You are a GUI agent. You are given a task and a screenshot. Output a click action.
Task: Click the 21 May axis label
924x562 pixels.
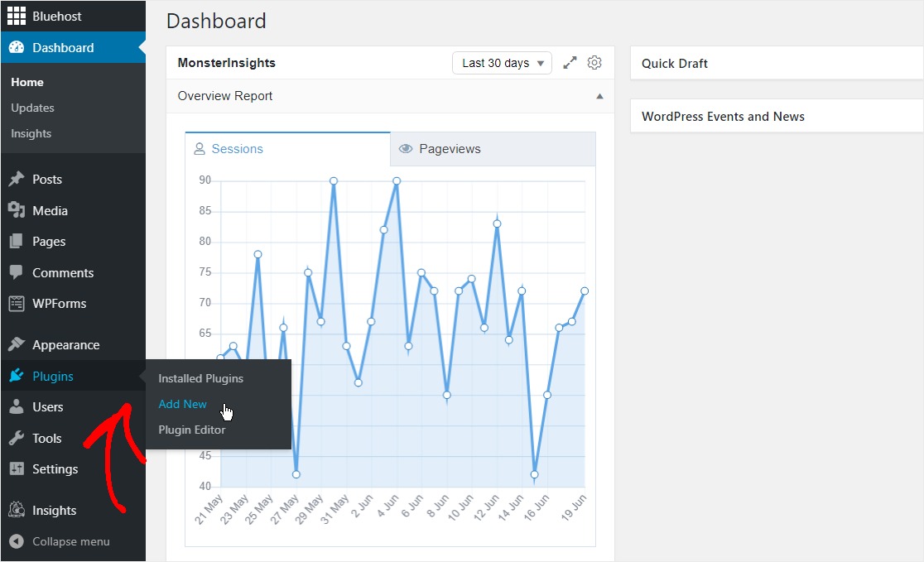(x=209, y=509)
